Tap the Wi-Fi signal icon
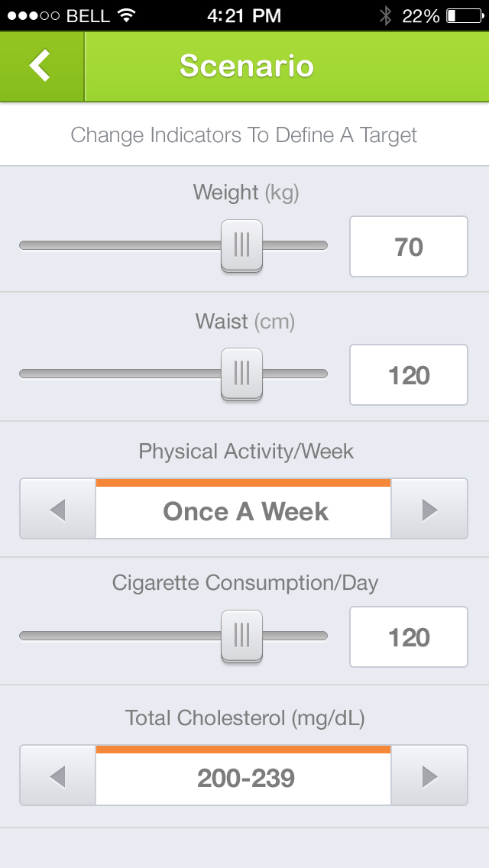Screen dimensions: 489x868 (x=127, y=15)
